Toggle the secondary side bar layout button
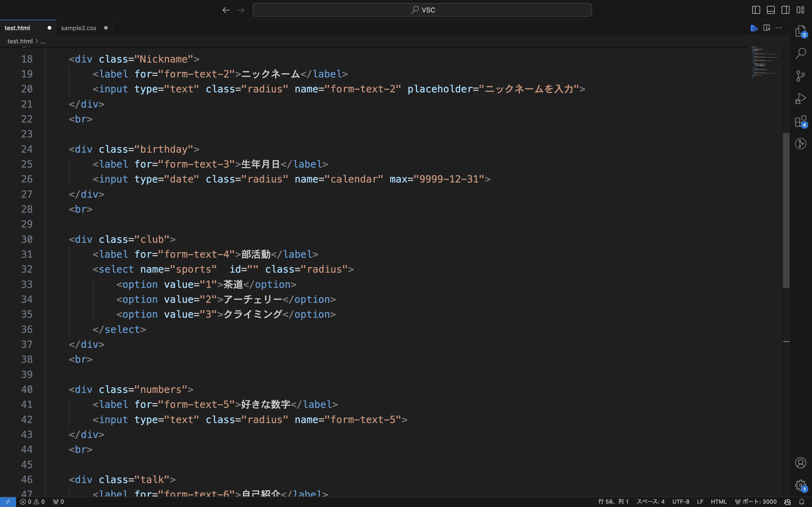The image size is (812, 507). coord(785,10)
